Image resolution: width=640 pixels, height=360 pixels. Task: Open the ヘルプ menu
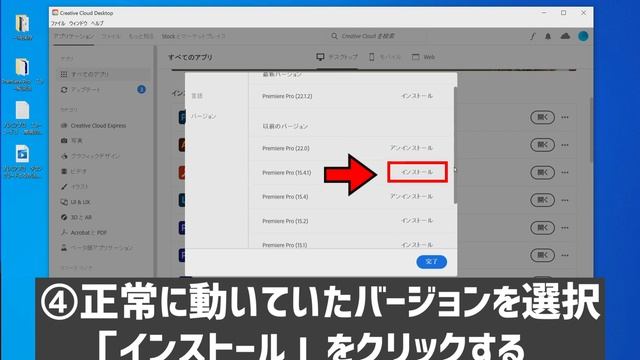click(x=97, y=24)
